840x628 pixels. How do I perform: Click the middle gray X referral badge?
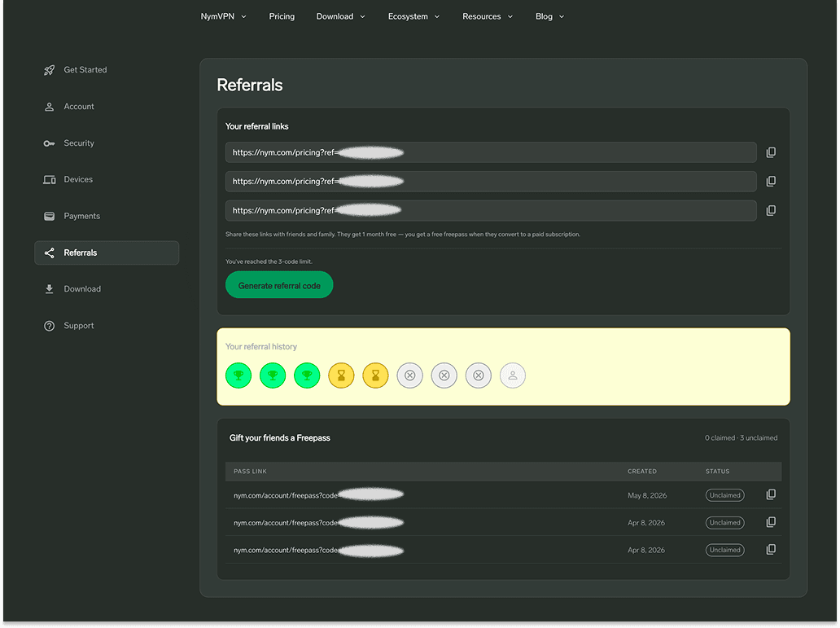coord(444,375)
